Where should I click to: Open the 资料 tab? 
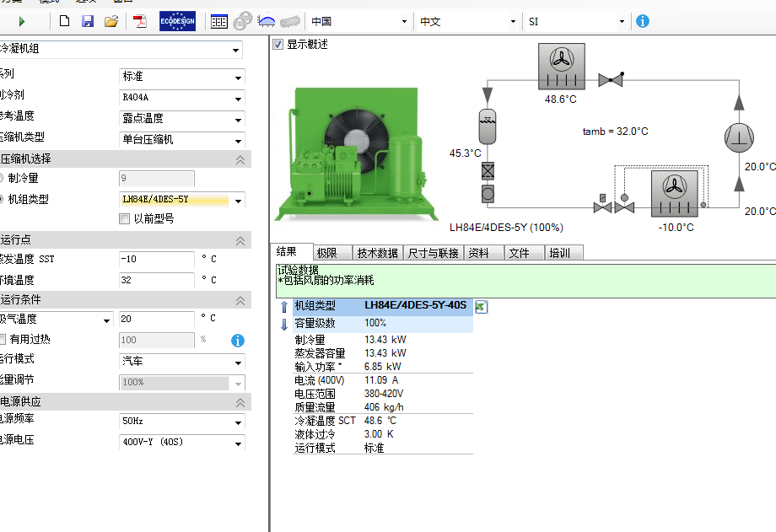484,253
